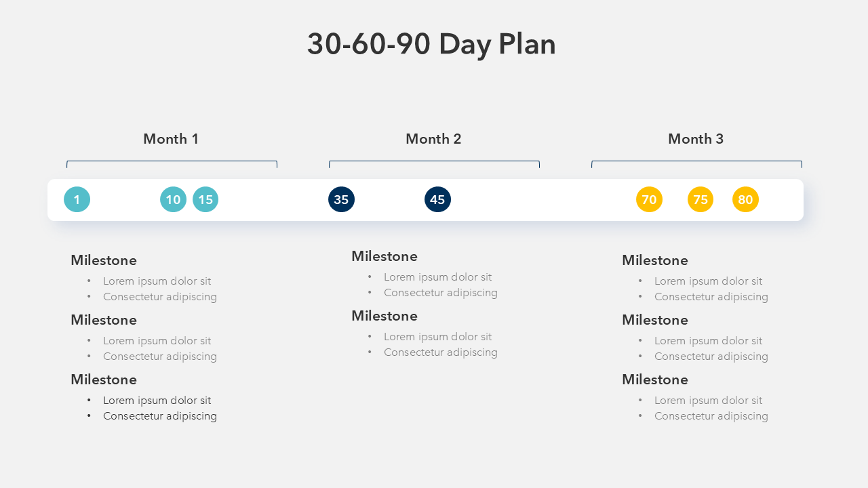Click the dark "Consectetur adipiscing" bullet text
Screen dimensions: 868x488
[160, 416]
